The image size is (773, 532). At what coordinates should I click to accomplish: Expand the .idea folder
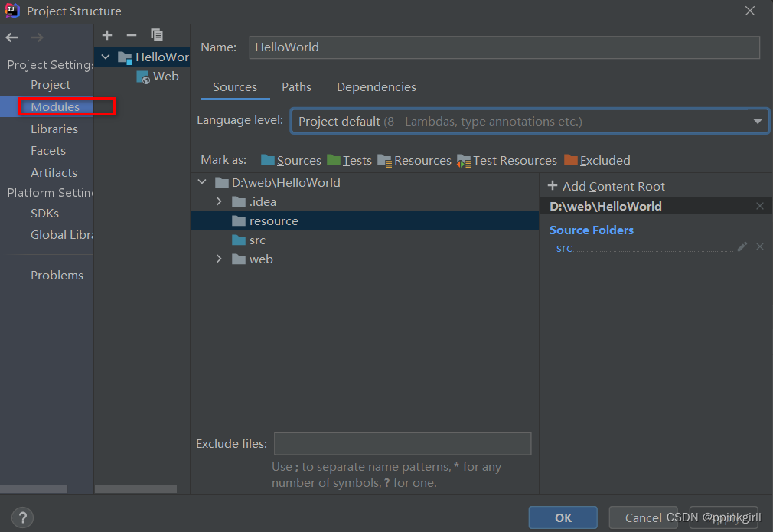pyautogui.click(x=219, y=201)
